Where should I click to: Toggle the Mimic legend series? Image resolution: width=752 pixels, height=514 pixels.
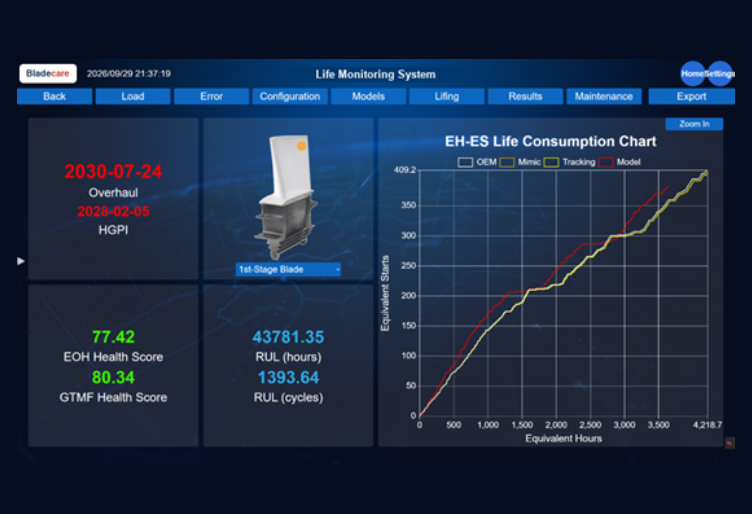click(x=520, y=162)
